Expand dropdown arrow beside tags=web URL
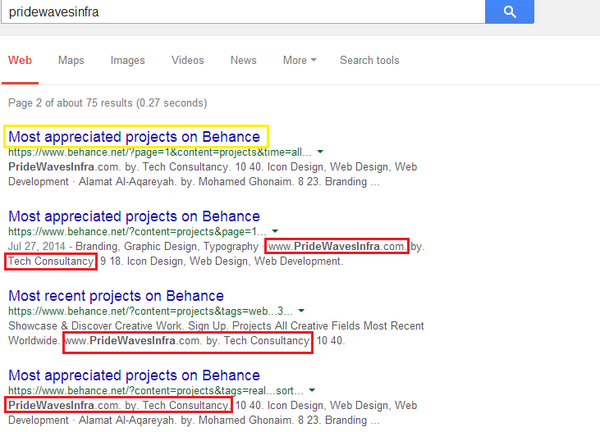The width and height of the screenshot is (600, 432). (x=301, y=311)
